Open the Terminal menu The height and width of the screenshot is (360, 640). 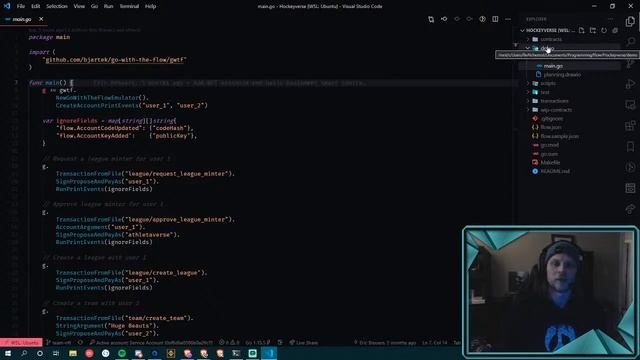pos(129,6)
